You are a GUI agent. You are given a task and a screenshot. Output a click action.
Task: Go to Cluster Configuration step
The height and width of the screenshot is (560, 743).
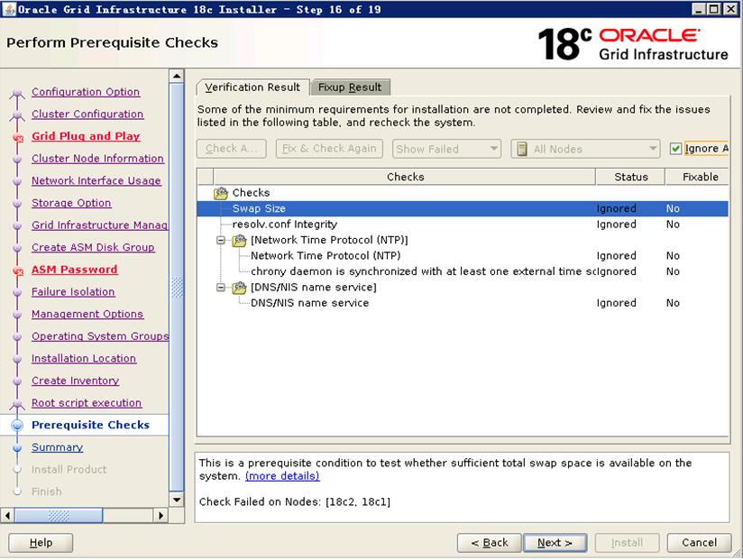[87, 115]
